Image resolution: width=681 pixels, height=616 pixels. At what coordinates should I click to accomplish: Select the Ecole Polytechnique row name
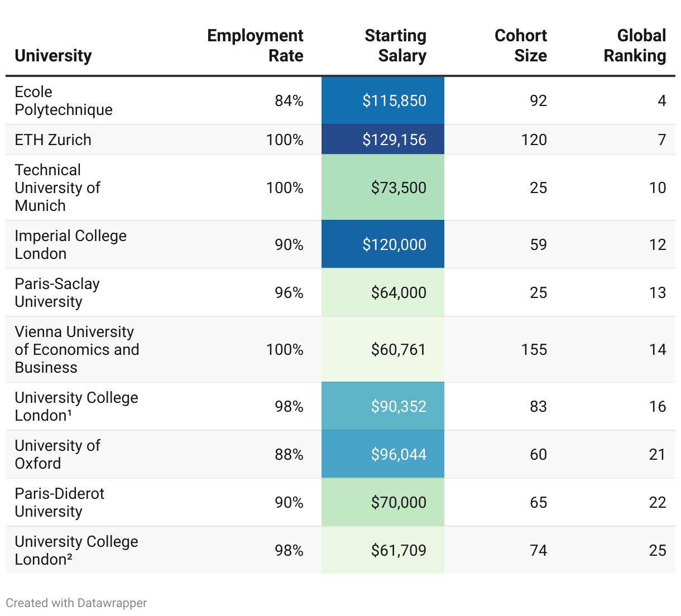point(64,100)
